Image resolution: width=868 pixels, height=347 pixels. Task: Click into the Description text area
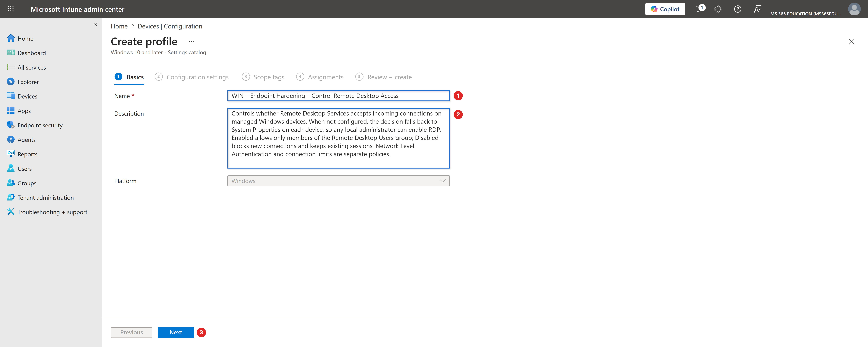[338, 138]
